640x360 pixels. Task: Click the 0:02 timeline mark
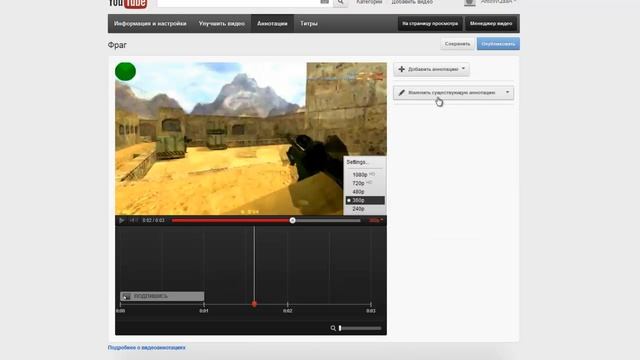(x=287, y=311)
